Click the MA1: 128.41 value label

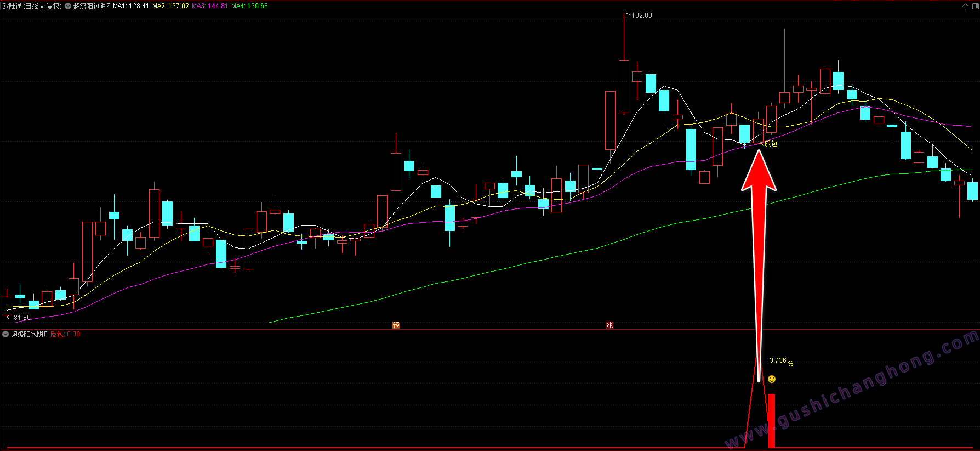pos(131,7)
